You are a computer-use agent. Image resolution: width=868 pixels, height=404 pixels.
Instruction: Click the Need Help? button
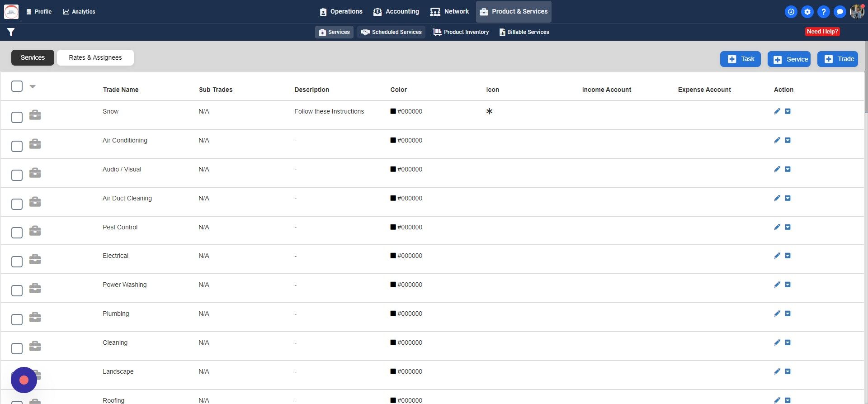(x=822, y=32)
